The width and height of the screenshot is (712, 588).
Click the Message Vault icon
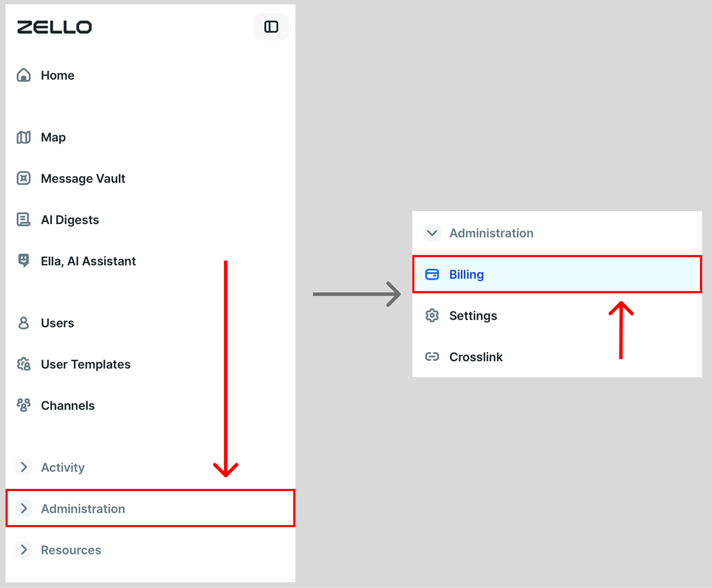24,178
